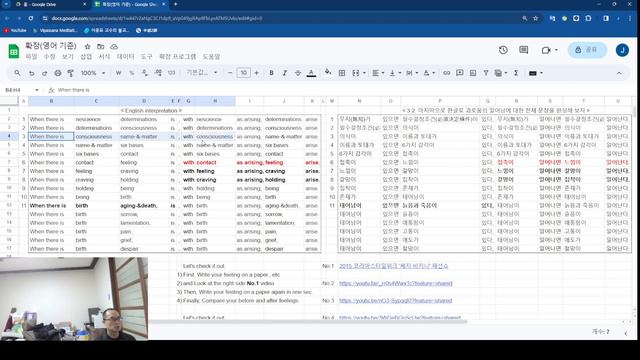The height and width of the screenshot is (360, 640).
Task: Create a filter from the toolbar
Action: 486,73
